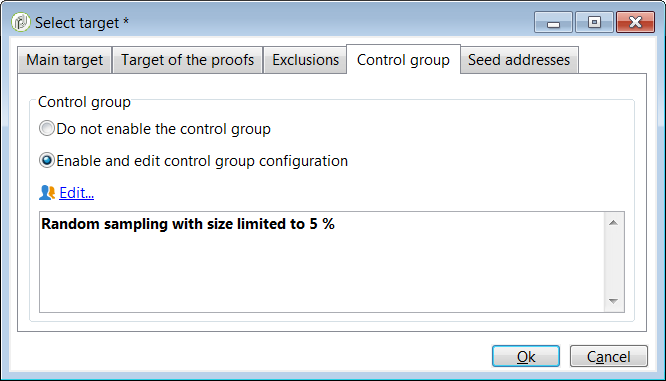Switch to the Main target tab

[x=65, y=60]
